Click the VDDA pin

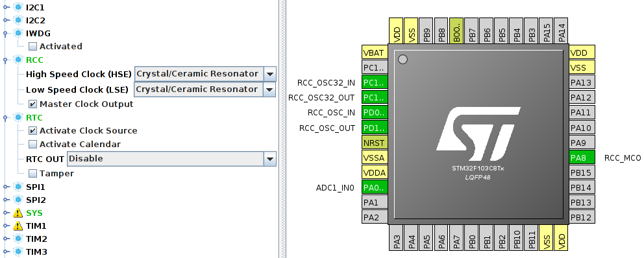pos(375,172)
